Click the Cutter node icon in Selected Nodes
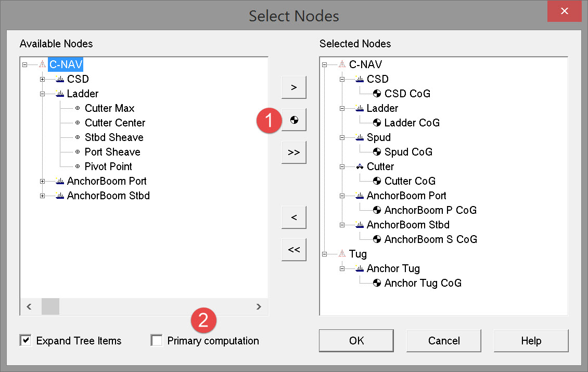 coord(360,166)
